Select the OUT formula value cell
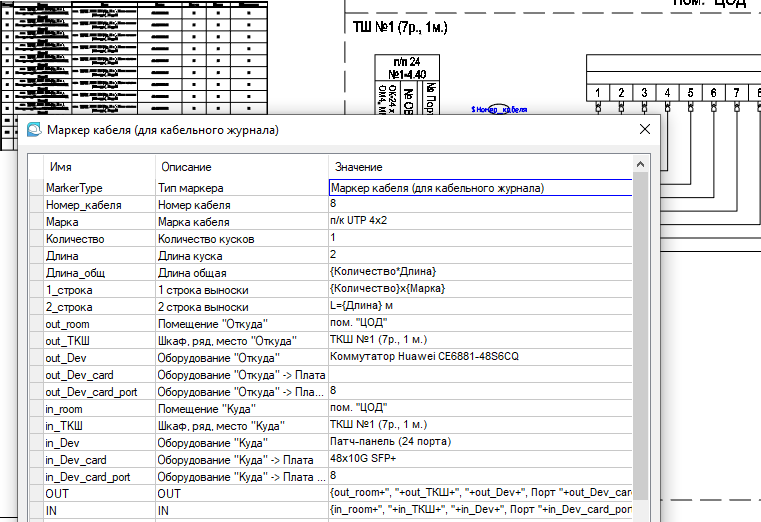This screenshot has height=522, width=761. (480, 493)
